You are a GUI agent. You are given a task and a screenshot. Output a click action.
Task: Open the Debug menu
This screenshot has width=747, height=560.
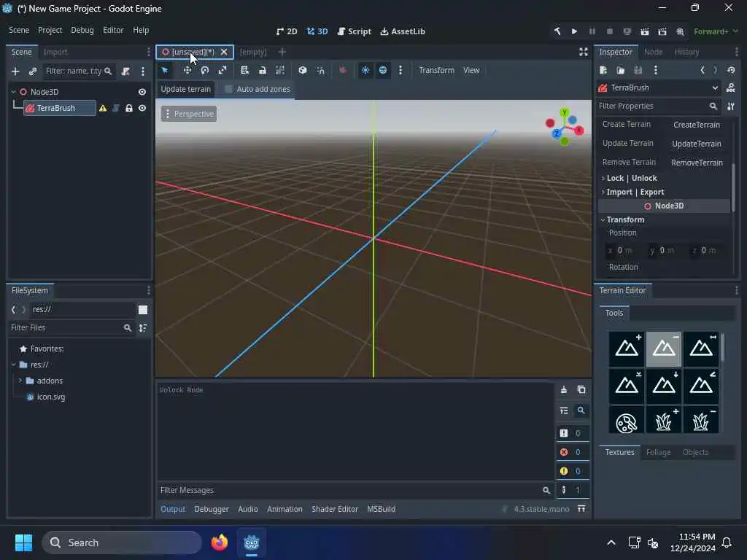82,30
